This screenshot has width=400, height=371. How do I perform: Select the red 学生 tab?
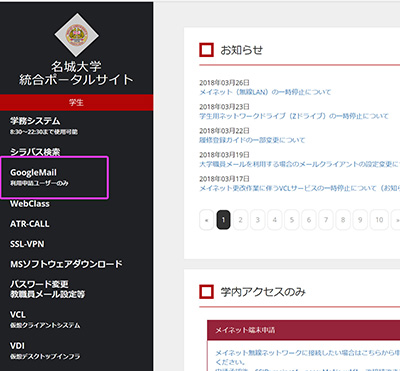tap(76, 102)
